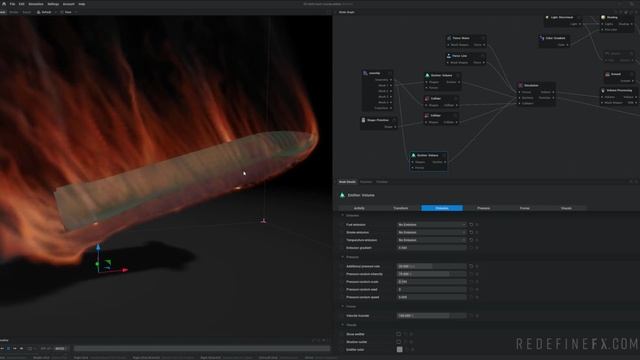Reset the Temperature emission value with its circular arrow
This screenshot has height=360, width=640.
tap(471, 240)
